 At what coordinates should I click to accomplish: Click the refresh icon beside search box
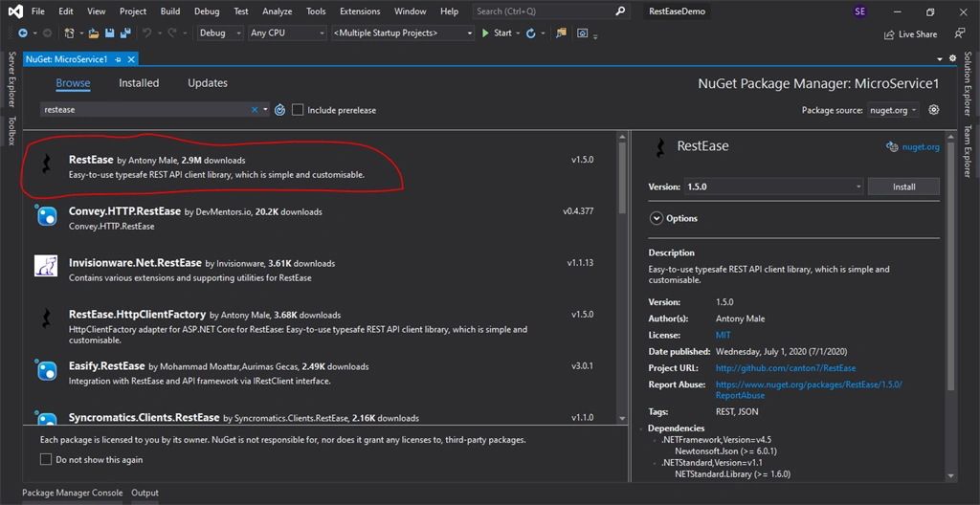coord(280,109)
